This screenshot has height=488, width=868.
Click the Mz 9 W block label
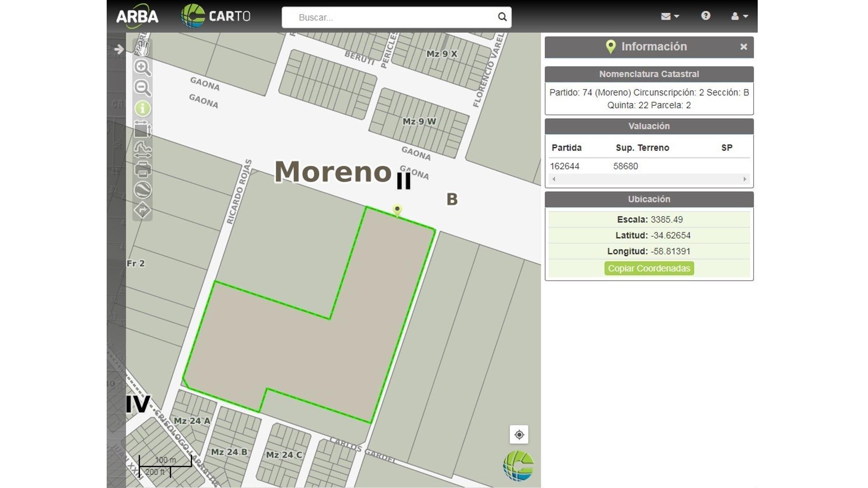[x=419, y=122]
